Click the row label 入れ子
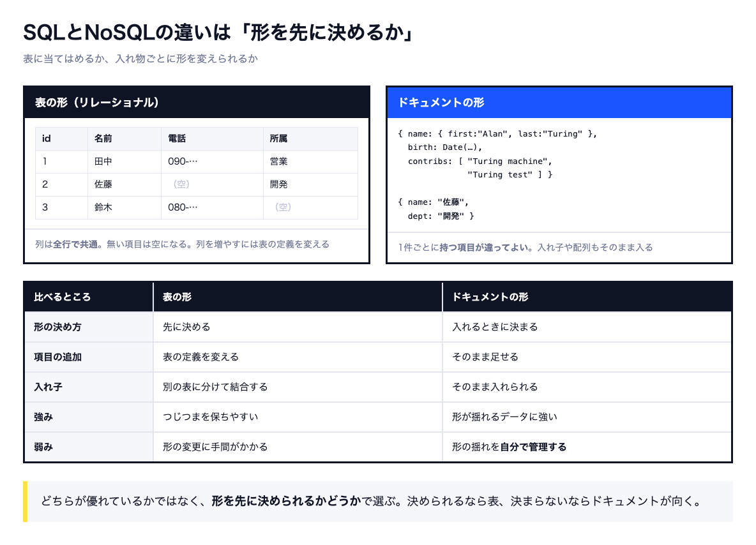Viewport: 756px width, 545px height. [89, 387]
